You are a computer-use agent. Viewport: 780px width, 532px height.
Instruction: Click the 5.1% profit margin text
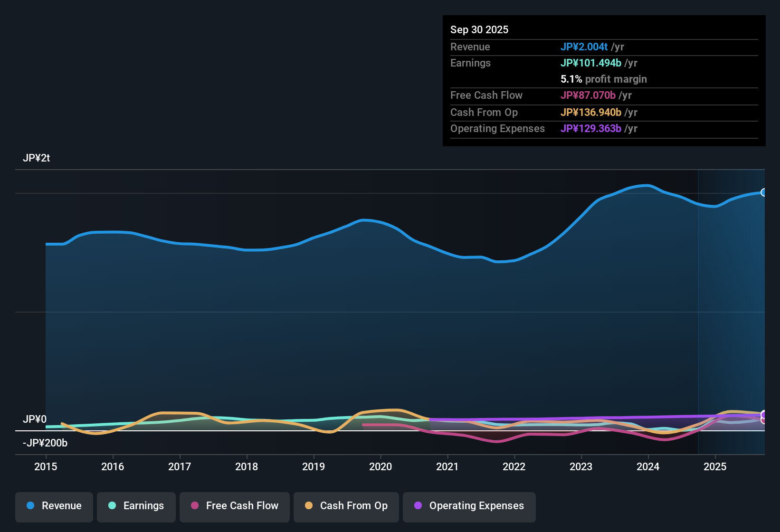tap(604, 79)
